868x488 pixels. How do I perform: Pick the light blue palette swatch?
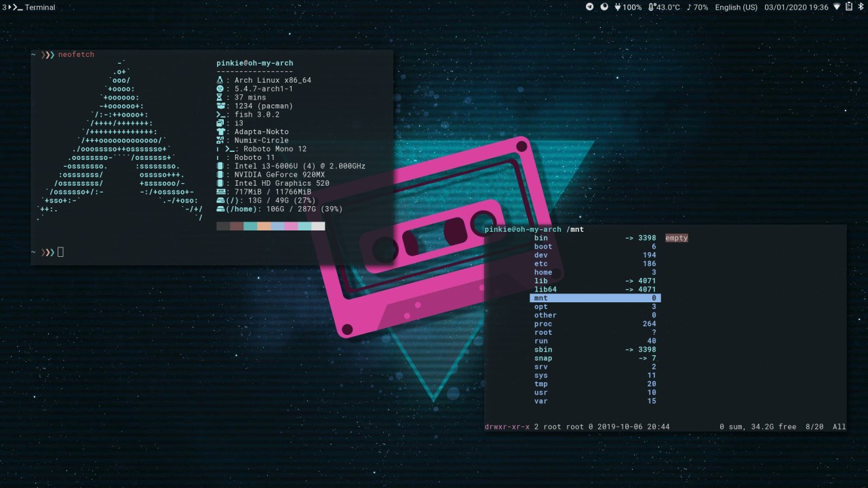click(x=277, y=226)
